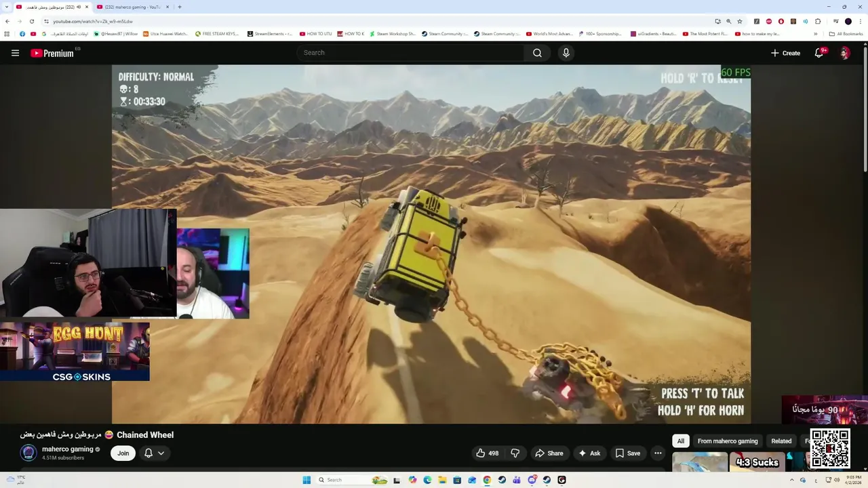
Task: Open the 4:3 Sucks recommended thumbnail
Action: coord(757,462)
